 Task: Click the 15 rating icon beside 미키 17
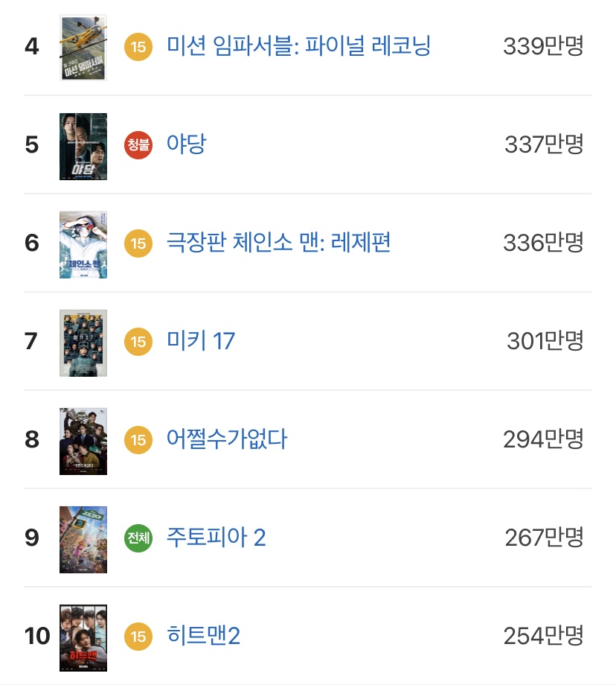coord(138,342)
